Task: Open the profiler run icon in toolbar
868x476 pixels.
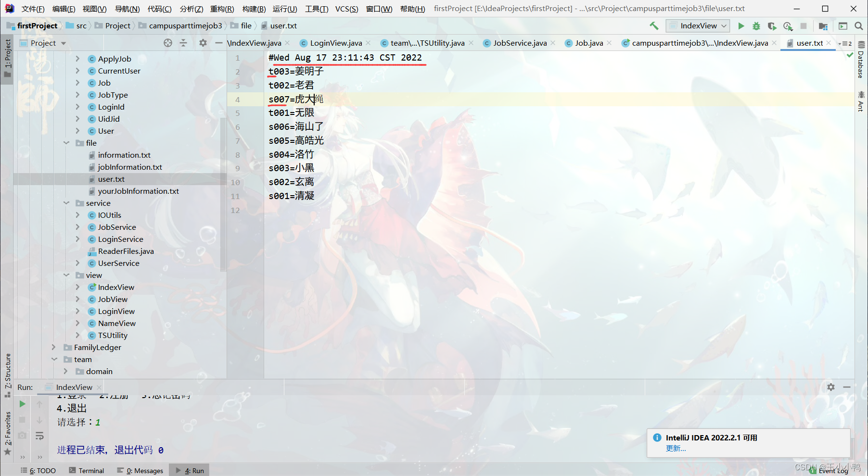Action: pos(788,26)
